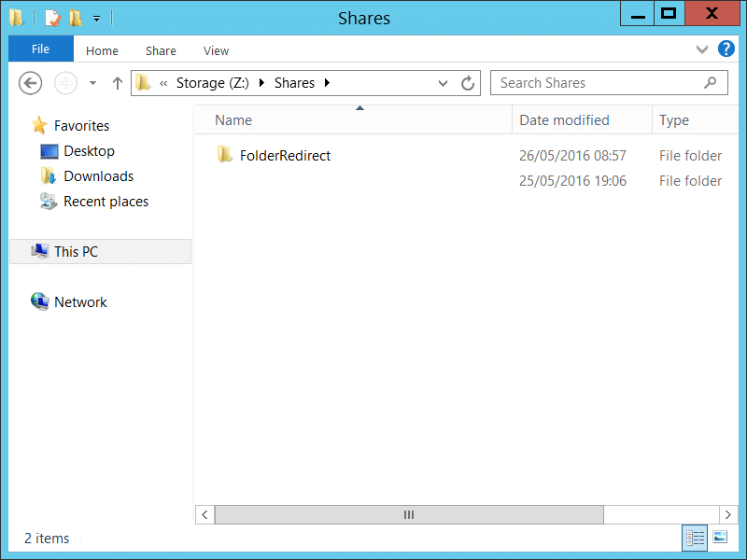Switch to large thumbnails view layout
The image size is (747, 560).
[x=720, y=539]
